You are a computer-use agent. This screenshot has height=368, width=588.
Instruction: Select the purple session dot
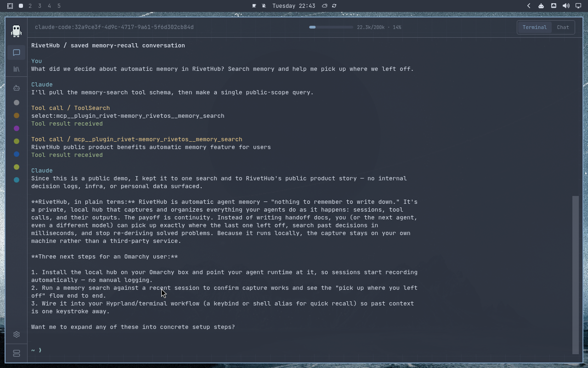pyautogui.click(x=17, y=128)
